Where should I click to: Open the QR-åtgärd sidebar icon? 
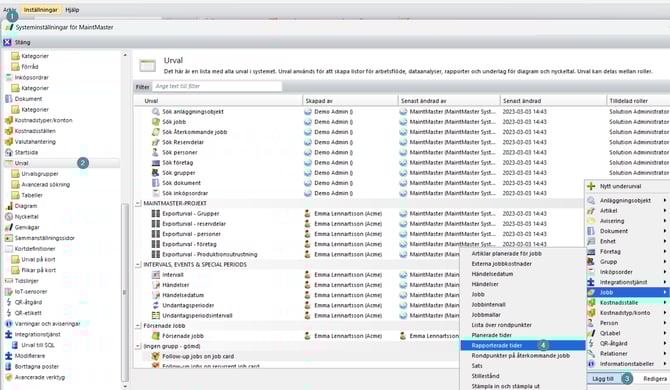8,302
